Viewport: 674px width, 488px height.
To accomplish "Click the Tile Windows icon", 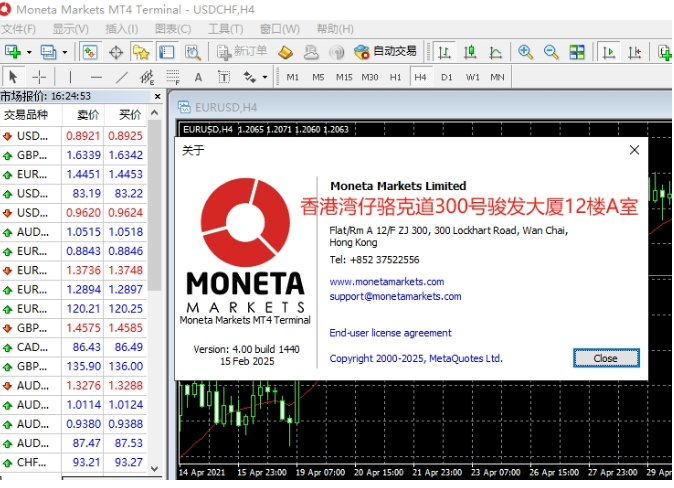I will coord(577,52).
